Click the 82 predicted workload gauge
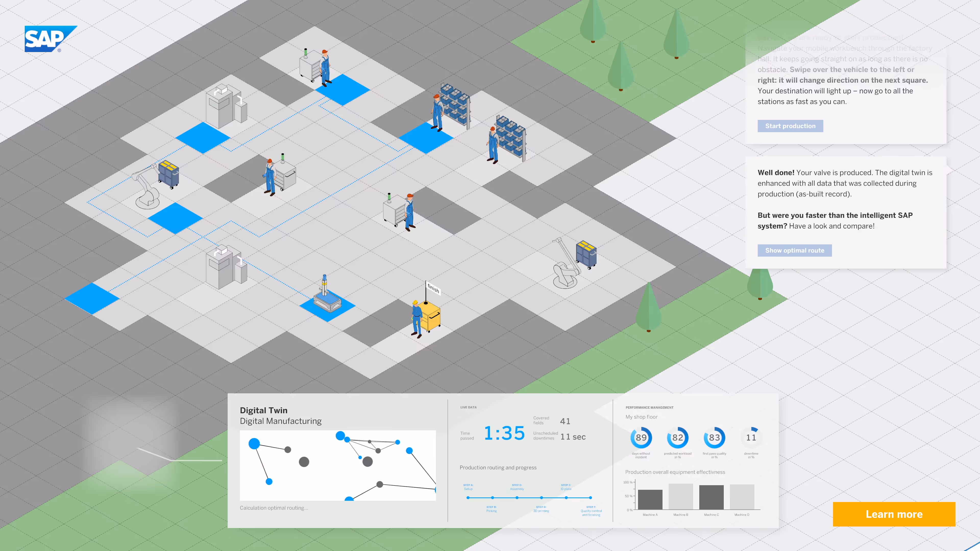This screenshot has height=551, width=980. 678,438
